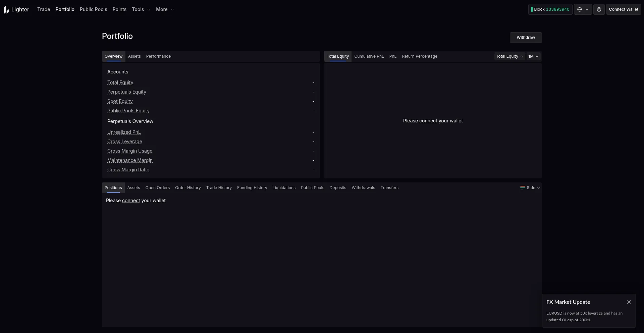The image size is (644, 333).
Task: Go to Public Pools in navigation
Action: tap(93, 9)
